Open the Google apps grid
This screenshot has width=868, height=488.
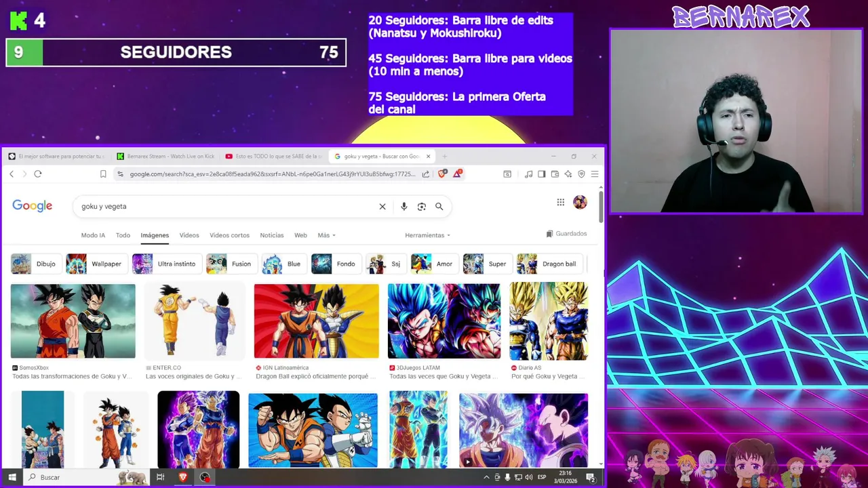[561, 202]
